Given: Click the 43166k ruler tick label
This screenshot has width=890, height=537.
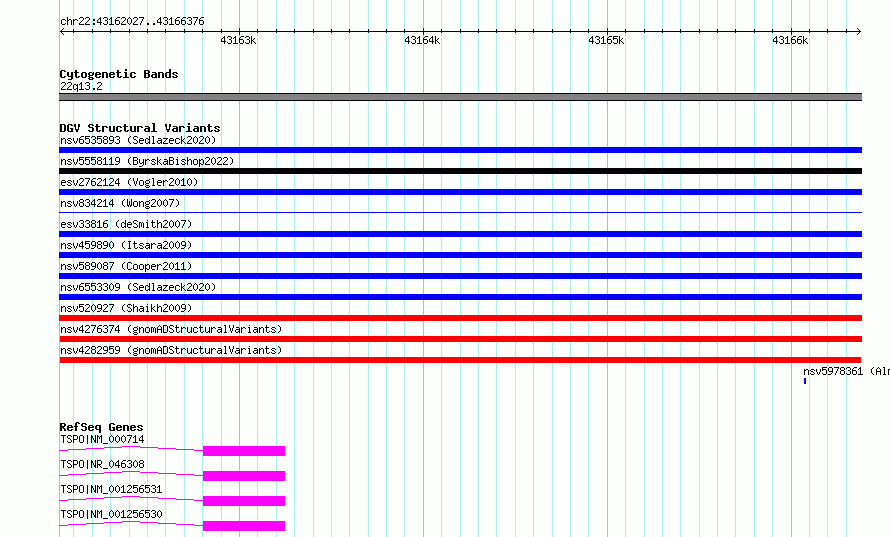Looking at the screenshot, I should (790, 40).
